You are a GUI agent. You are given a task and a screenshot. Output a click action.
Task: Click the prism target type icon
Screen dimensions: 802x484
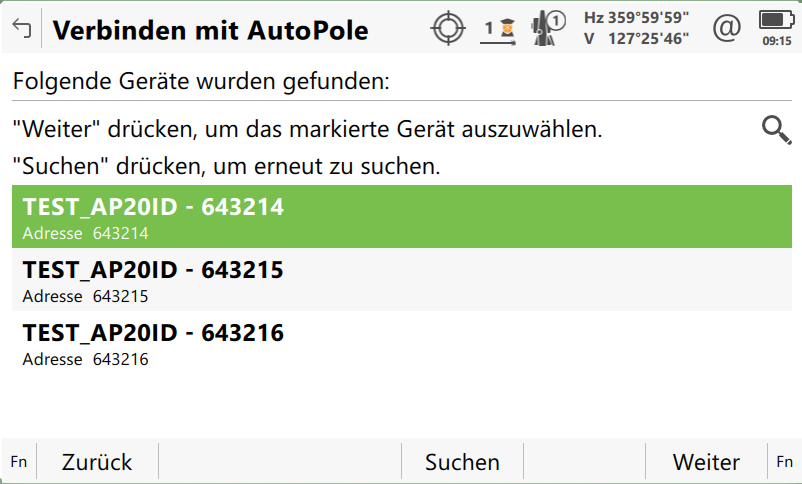[x=499, y=28]
